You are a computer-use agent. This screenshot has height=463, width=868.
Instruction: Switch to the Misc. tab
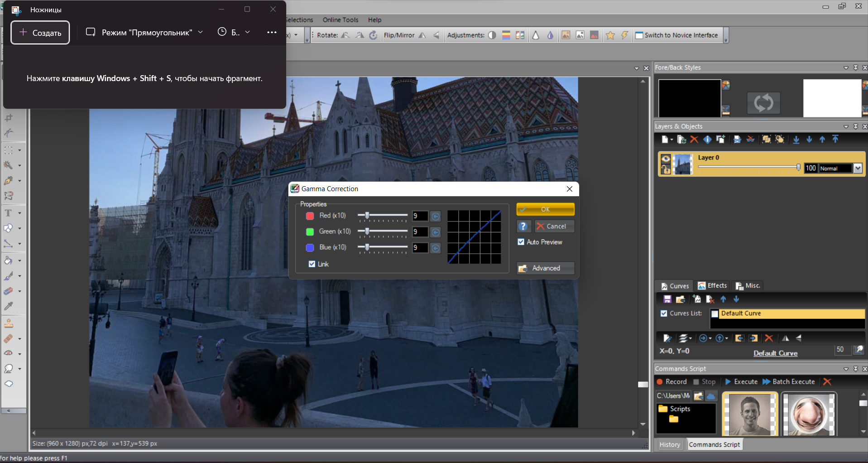point(748,286)
